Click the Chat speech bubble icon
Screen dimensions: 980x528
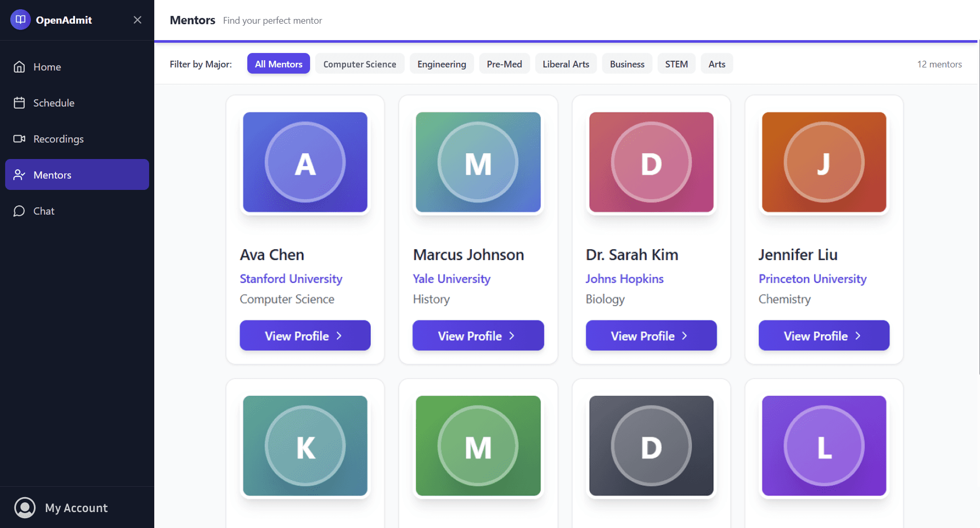[x=19, y=211]
